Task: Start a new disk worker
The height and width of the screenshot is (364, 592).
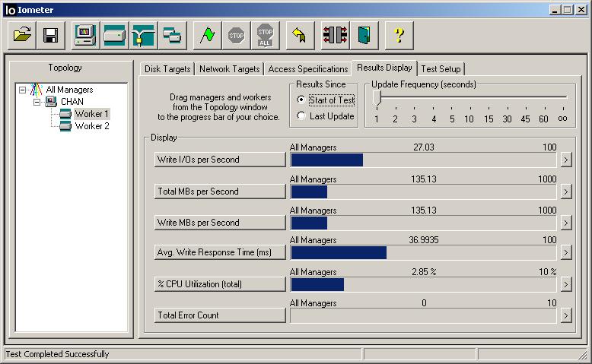Action: [x=114, y=36]
